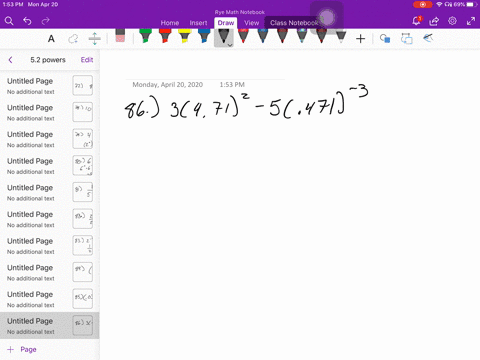The height and width of the screenshot is (360, 480).
Task: Go back from 5.2 powers section
Action: click(11, 60)
